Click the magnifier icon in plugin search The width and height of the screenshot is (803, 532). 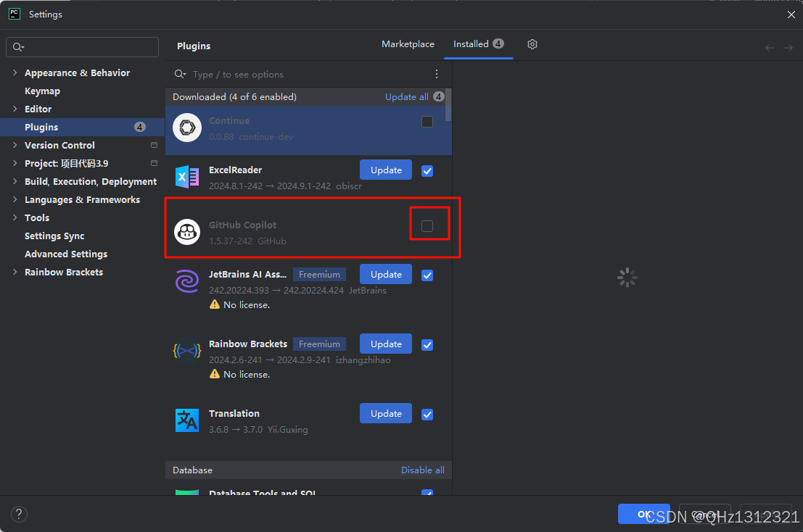tap(180, 74)
